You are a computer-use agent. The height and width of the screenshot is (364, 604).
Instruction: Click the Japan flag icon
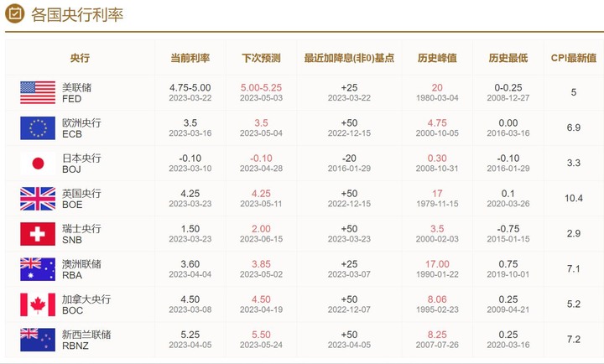[38, 164]
